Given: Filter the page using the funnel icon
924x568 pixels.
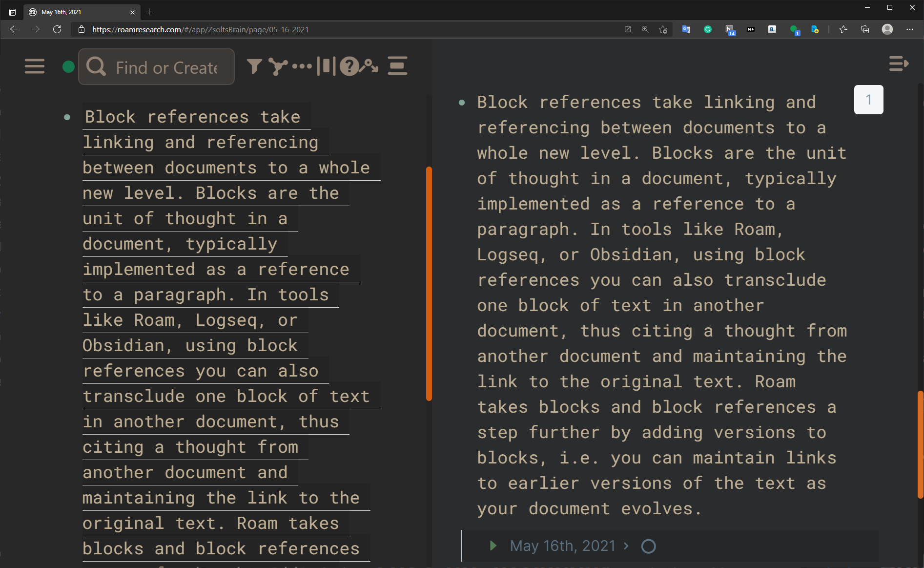Looking at the screenshot, I should [254, 66].
